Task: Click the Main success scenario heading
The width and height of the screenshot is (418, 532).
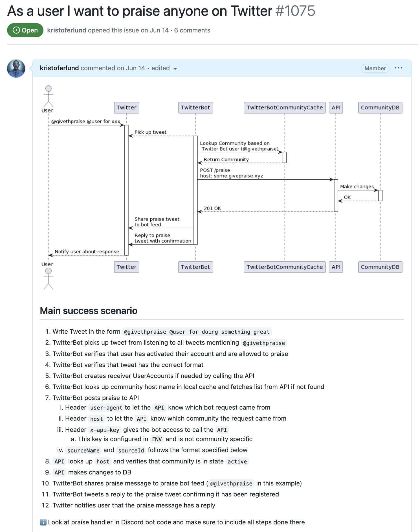Action: point(89,311)
